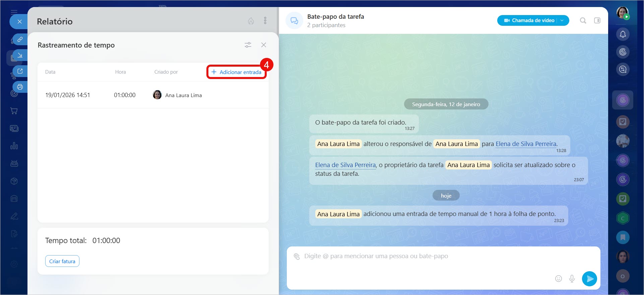Start a Chamada de vídeo
The height and width of the screenshot is (295, 644).
pyautogui.click(x=529, y=20)
